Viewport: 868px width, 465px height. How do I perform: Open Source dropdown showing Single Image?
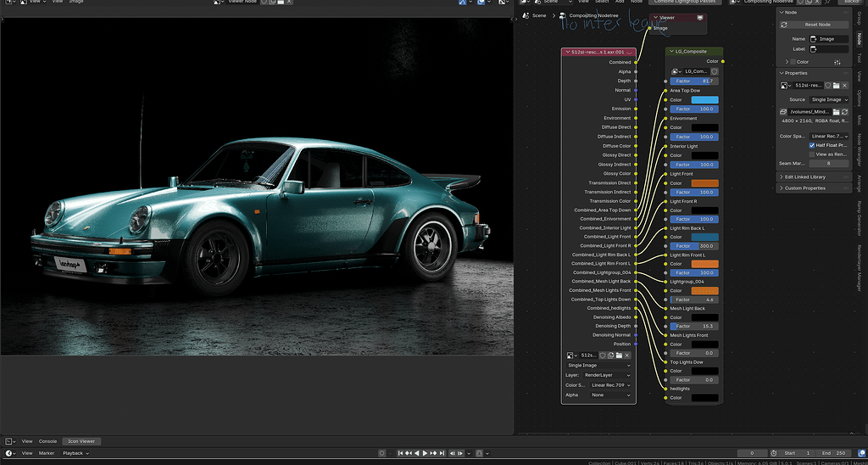coord(829,100)
